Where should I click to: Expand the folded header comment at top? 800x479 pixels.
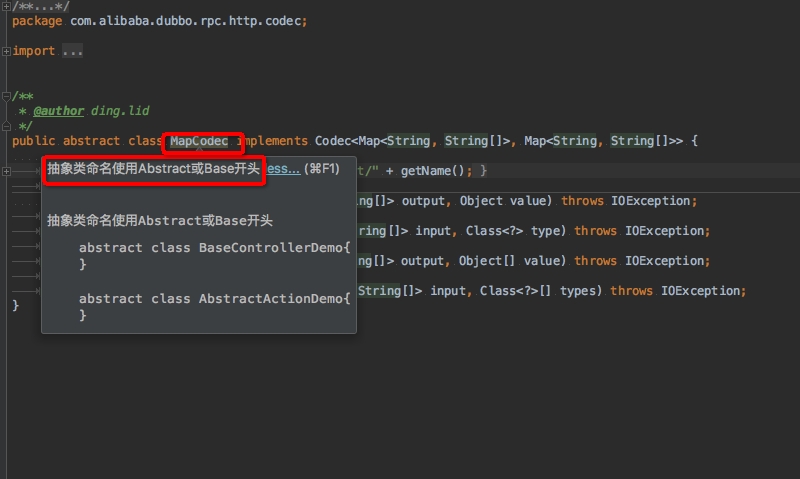pos(6,6)
